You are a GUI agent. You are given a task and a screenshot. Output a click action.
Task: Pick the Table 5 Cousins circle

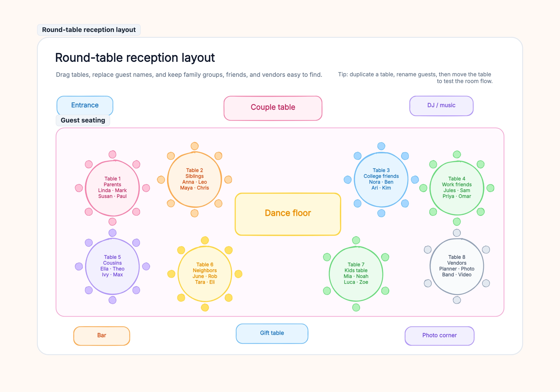click(x=112, y=266)
